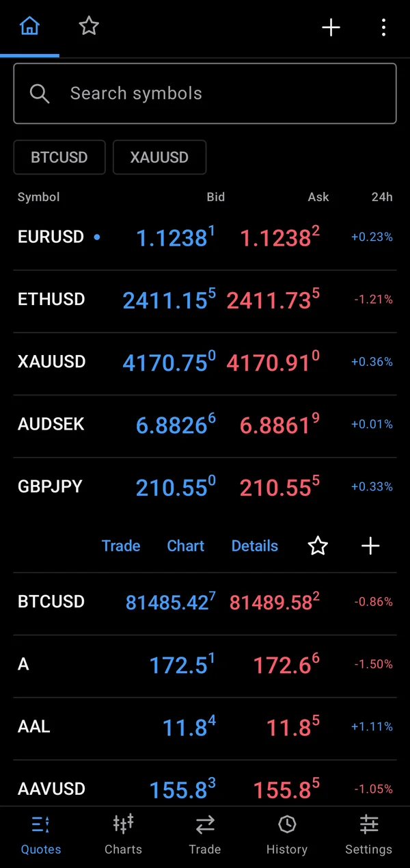Image resolution: width=410 pixels, height=868 pixels.
Task: Tap the plus icon in top bar
Action: pyautogui.click(x=331, y=27)
